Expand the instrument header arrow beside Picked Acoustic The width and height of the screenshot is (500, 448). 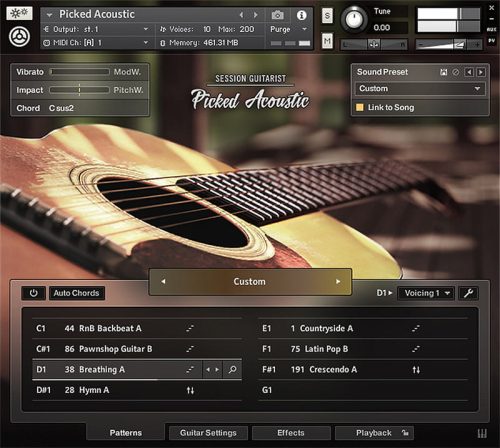coord(49,15)
